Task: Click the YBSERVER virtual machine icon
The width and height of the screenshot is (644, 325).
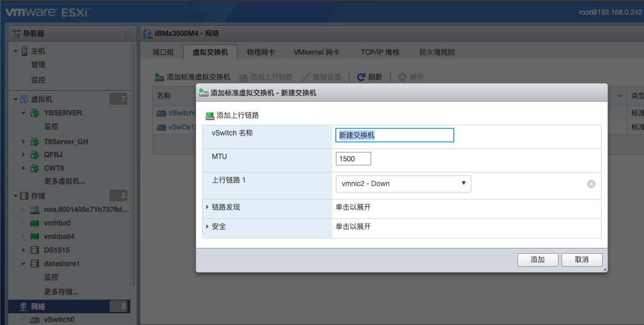Action: (35, 113)
